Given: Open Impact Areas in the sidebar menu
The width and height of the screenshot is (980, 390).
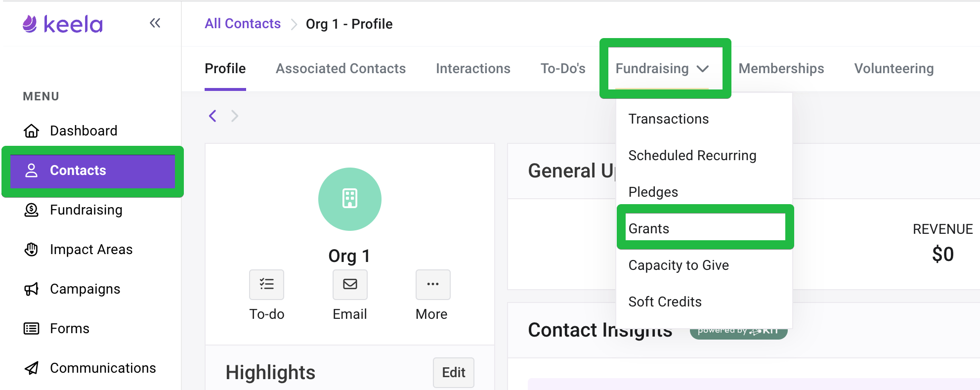Looking at the screenshot, I should [x=91, y=249].
